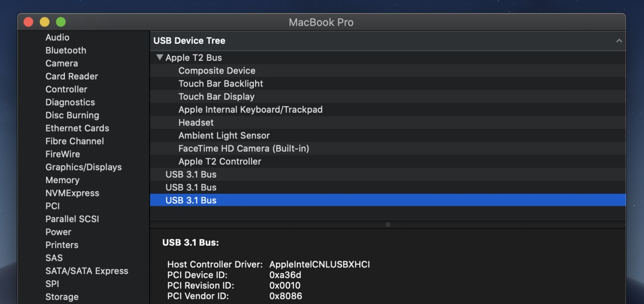Choose Touch Bar Display device
644x304 pixels.
point(216,97)
